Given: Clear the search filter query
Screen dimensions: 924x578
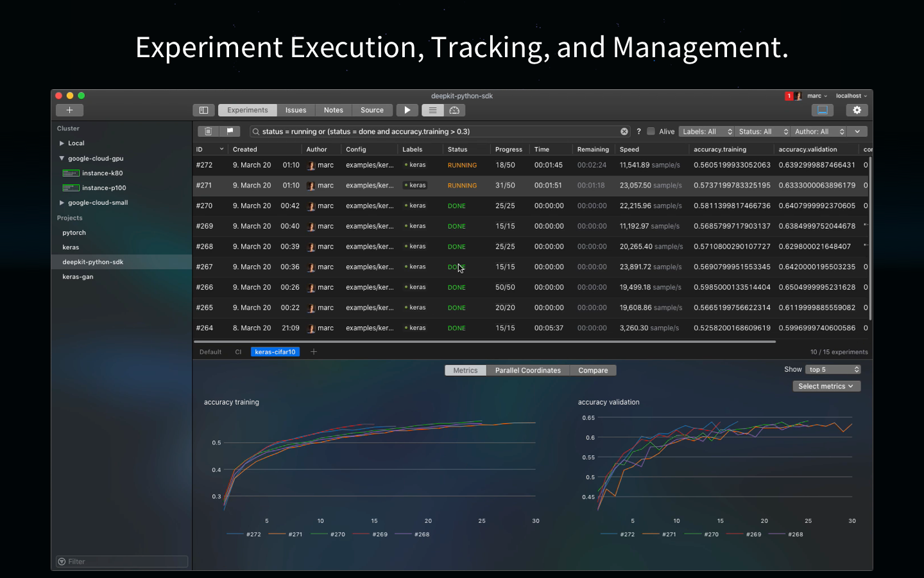Looking at the screenshot, I should tap(624, 131).
